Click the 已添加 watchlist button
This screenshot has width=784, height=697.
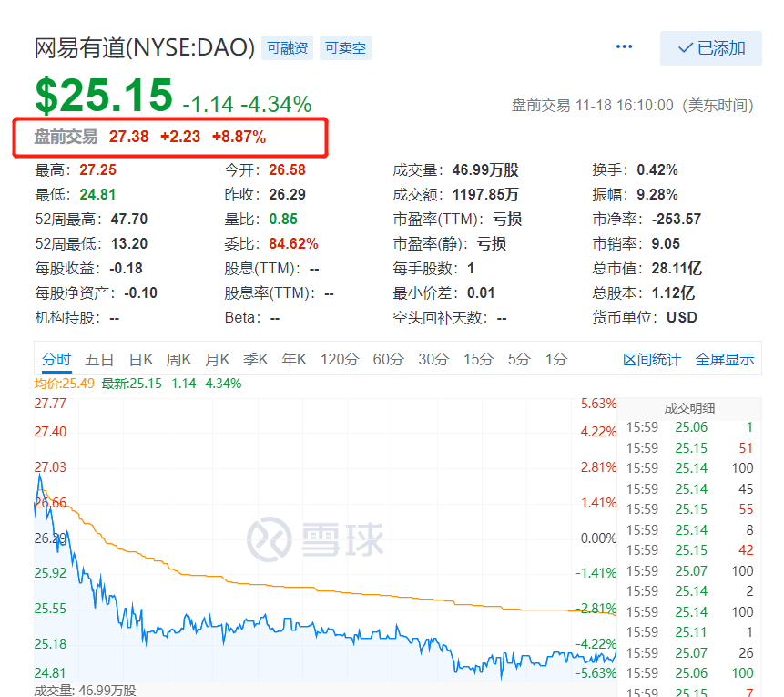point(710,48)
